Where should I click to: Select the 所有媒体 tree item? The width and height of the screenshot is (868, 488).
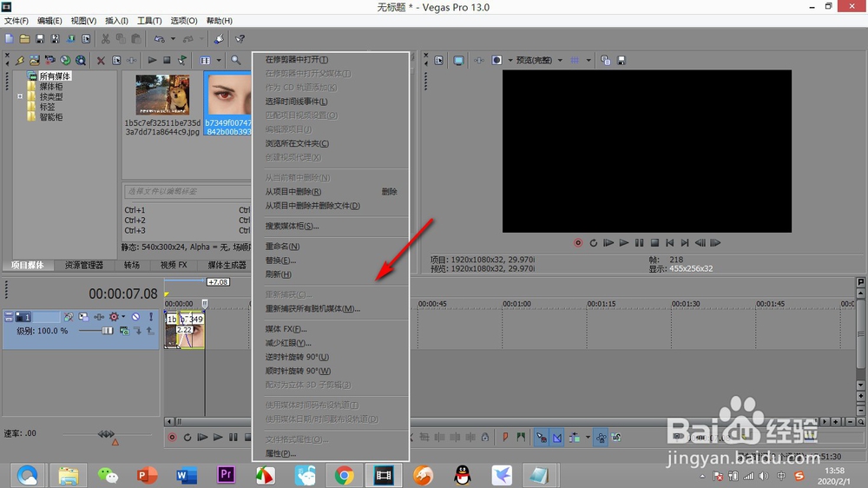point(55,76)
